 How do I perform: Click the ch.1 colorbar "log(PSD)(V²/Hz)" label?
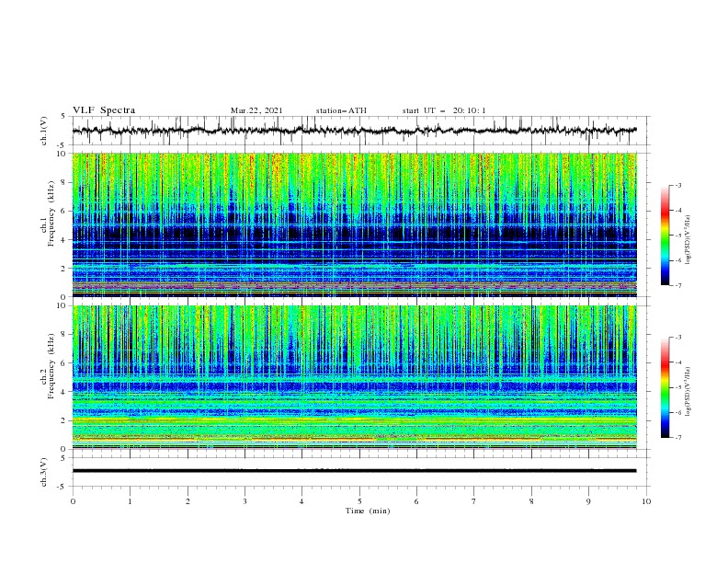tap(688, 240)
